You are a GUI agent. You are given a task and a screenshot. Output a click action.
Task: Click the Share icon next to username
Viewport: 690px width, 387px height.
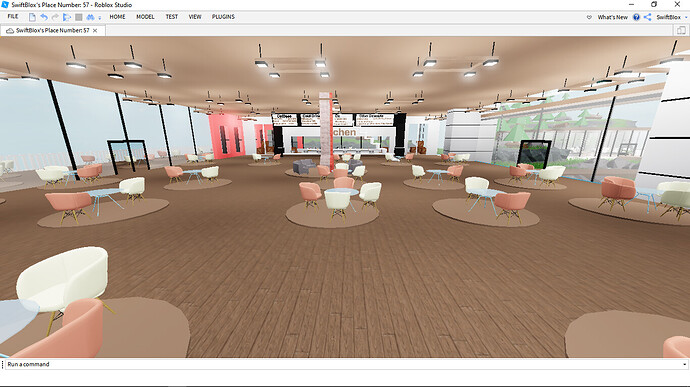click(x=647, y=17)
